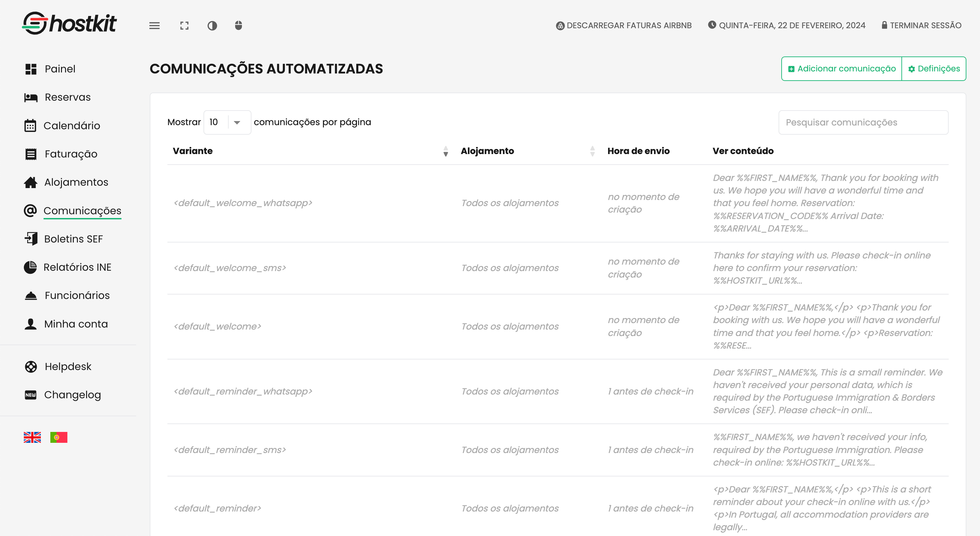Click Adicionar comunicação button
Screen dimensions: 980x536
pyautogui.click(x=842, y=69)
